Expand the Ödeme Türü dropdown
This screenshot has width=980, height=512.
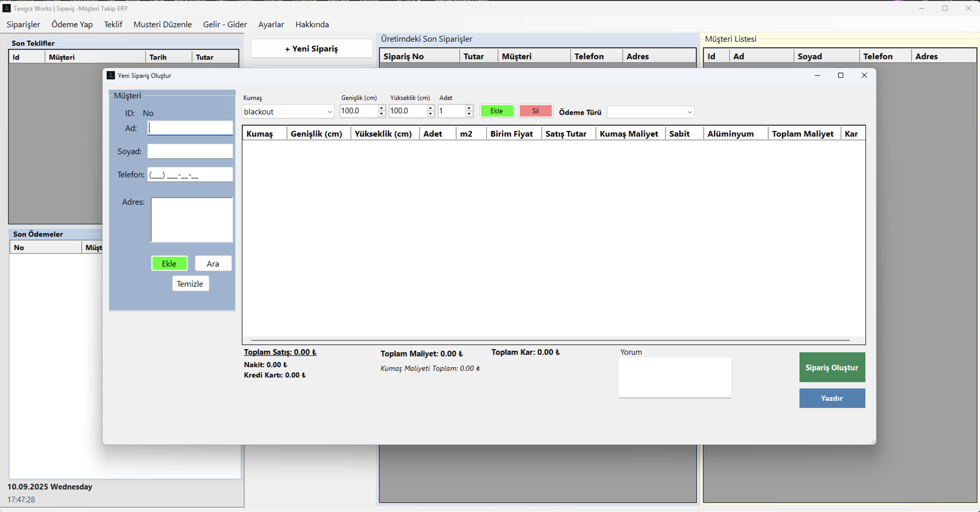(x=689, y=112)
